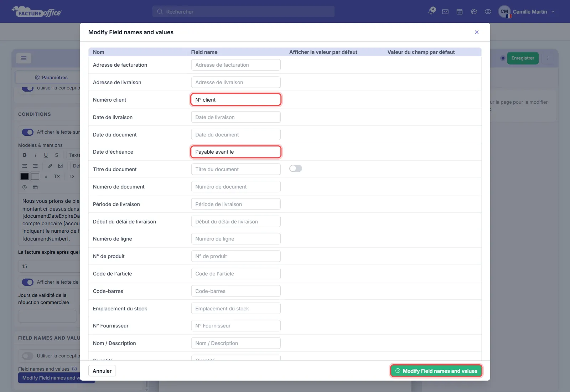Click the underline formatting icon
Image resolution: width=570 pixels, height=392 pixels.
(x=46, y=155)
